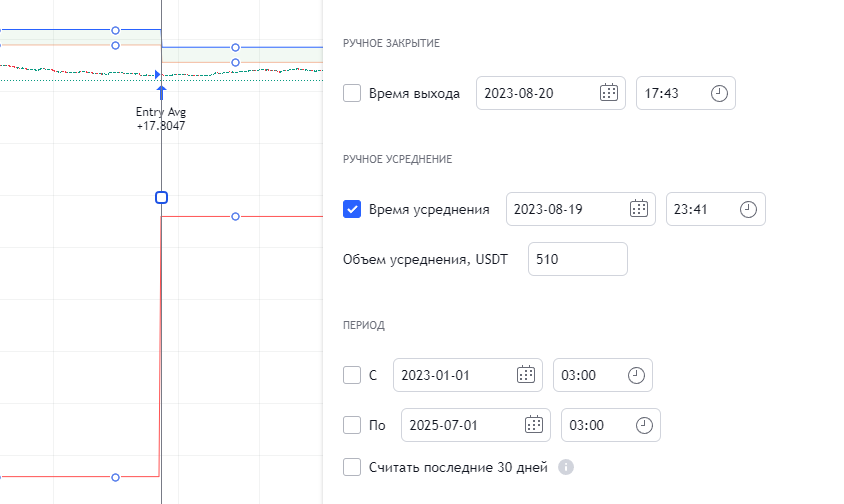The image size is (844, 504).
Task: Click the square handle on vertical line
Action: coord(161,198)
